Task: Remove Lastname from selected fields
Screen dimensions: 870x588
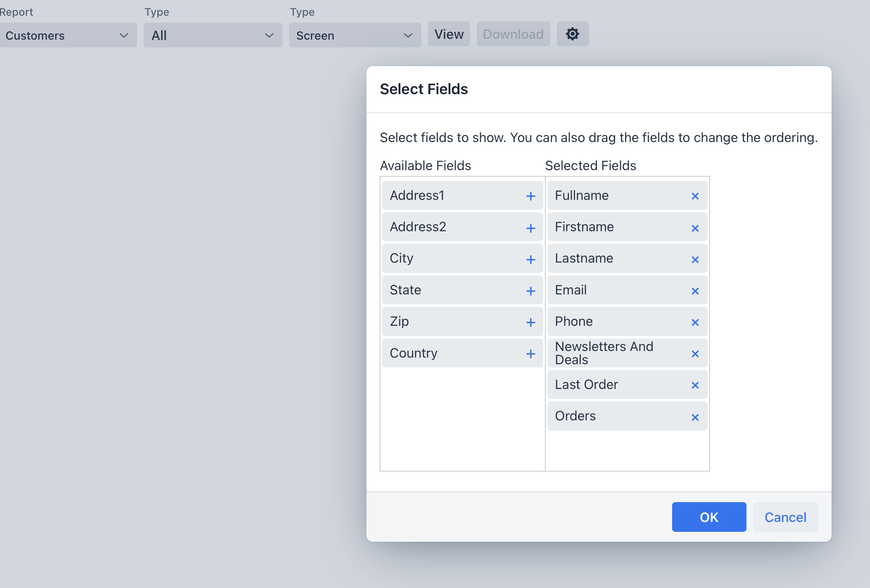Action: tap(695, 259)
